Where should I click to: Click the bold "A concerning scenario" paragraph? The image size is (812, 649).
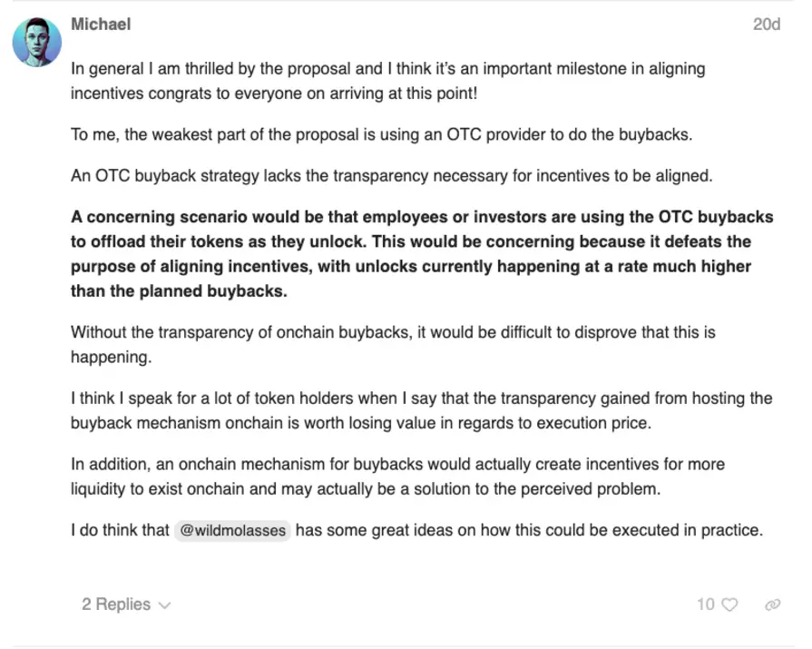[422, 254]
